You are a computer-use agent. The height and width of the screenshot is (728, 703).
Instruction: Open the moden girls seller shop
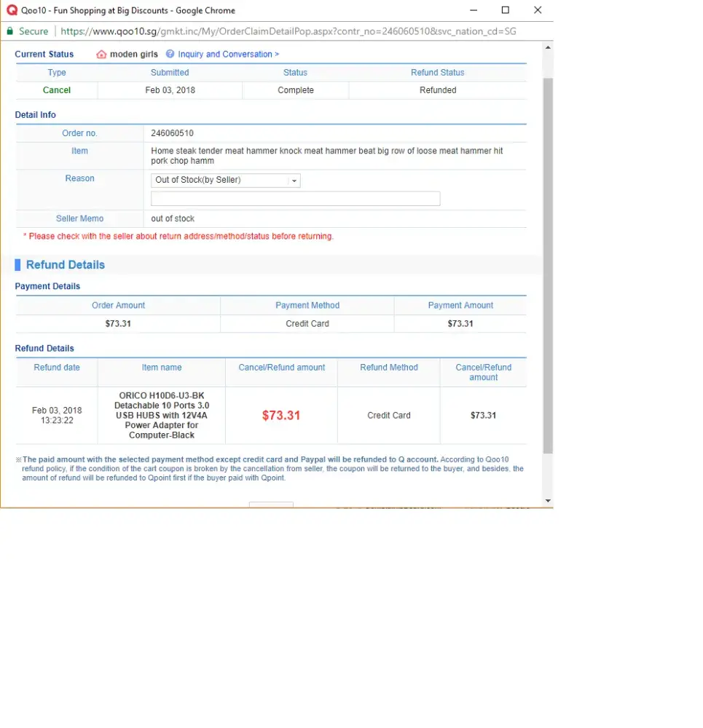click(134, 54)
